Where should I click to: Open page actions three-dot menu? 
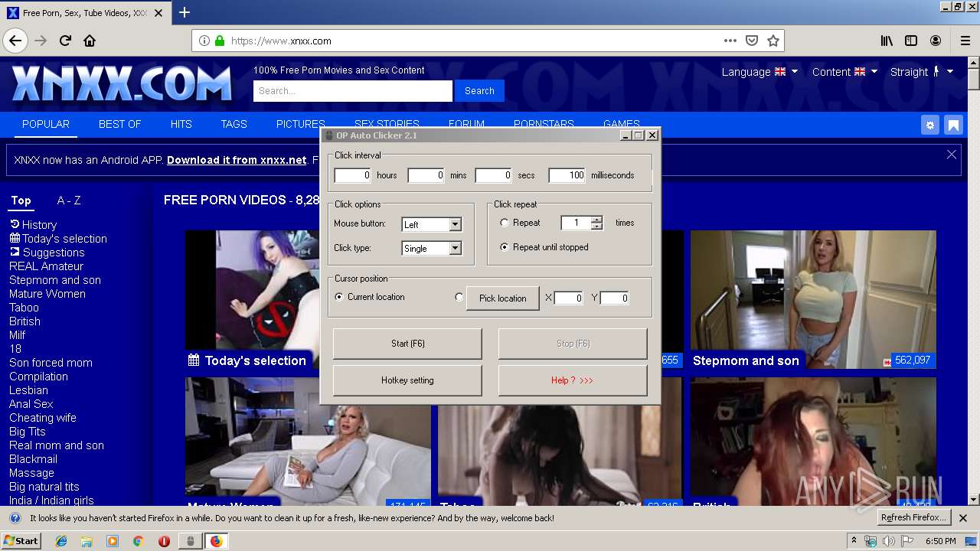730,41
